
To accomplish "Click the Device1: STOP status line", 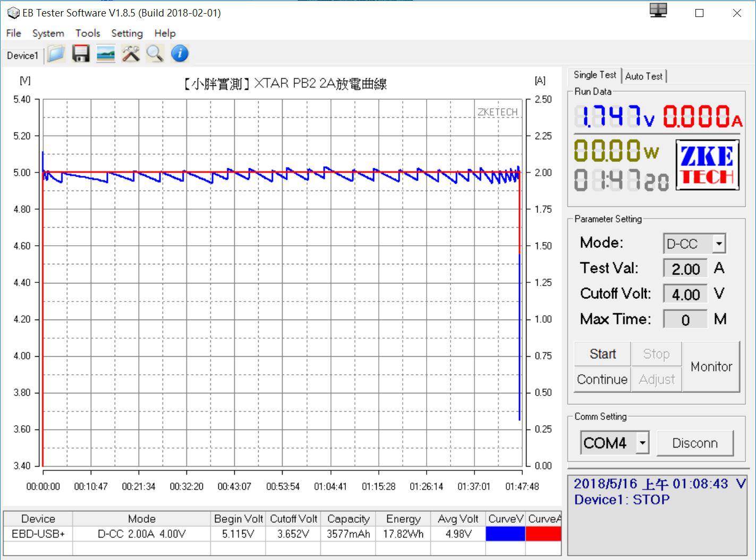I will coord(622,499).
